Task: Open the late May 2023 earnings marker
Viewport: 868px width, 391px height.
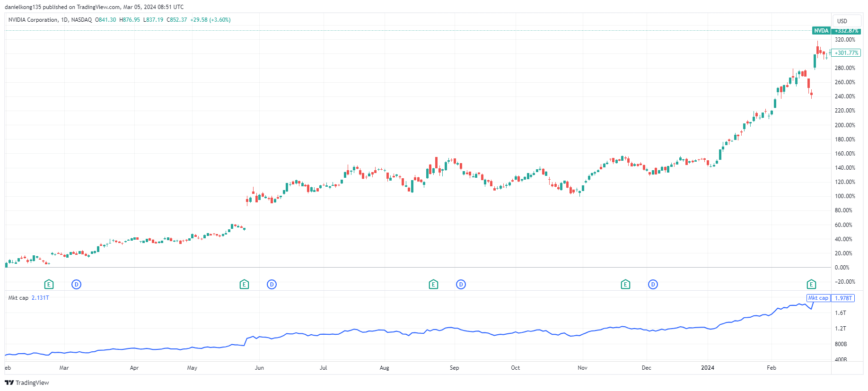Action: pyautogui.click(x=244, y=284)
